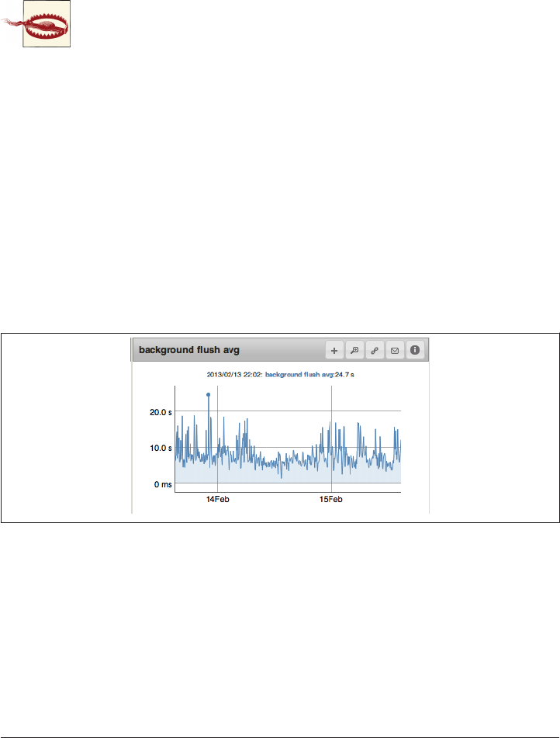
Task: Click the trap logo image at top left
Action: (x=36, y=23)
